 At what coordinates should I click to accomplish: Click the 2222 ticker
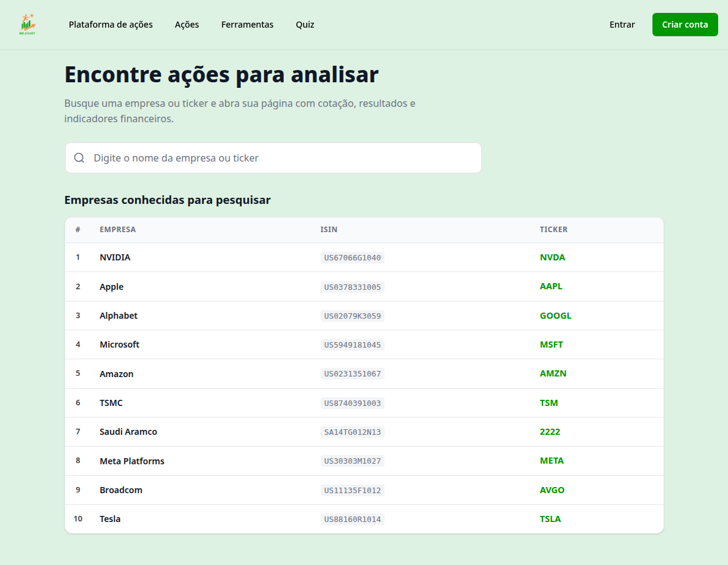click(x=550, y=432)
